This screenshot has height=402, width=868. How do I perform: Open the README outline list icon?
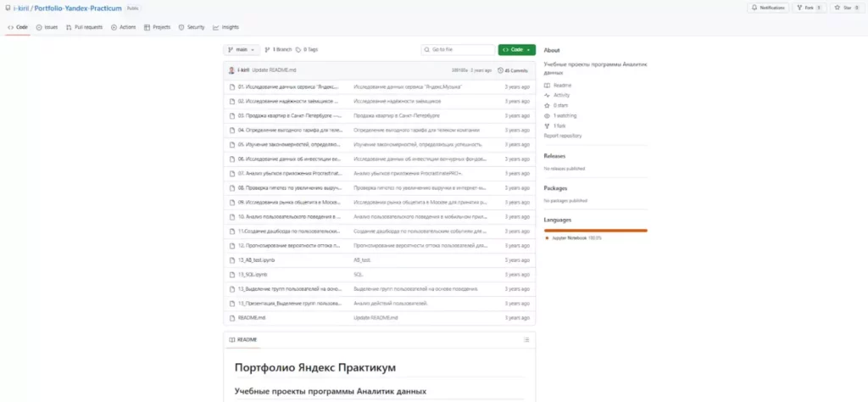526,339
